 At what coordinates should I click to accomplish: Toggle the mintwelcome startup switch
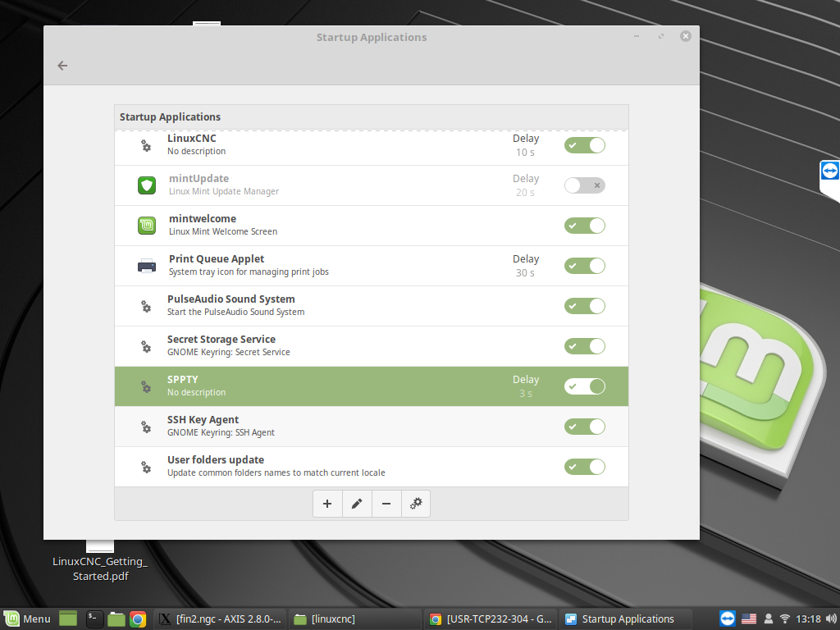click(584, 226)
